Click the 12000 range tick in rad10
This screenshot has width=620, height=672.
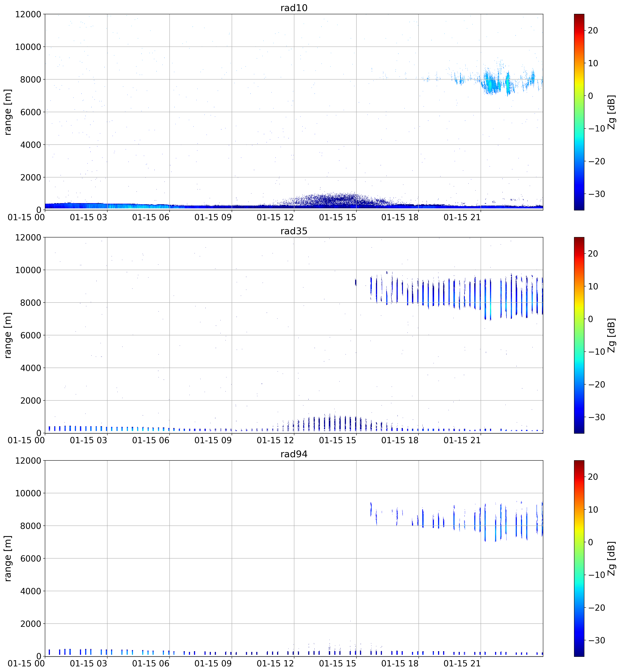coord(28,14)
